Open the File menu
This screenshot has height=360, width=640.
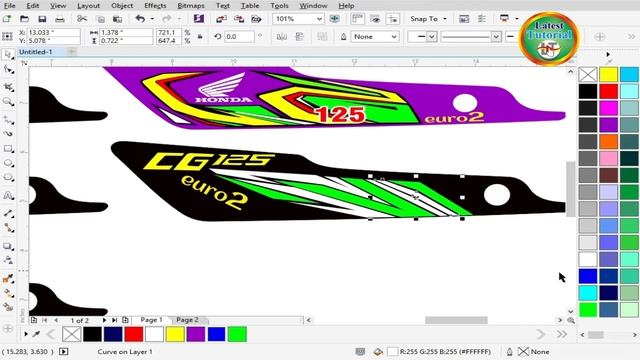click(9, 6)
